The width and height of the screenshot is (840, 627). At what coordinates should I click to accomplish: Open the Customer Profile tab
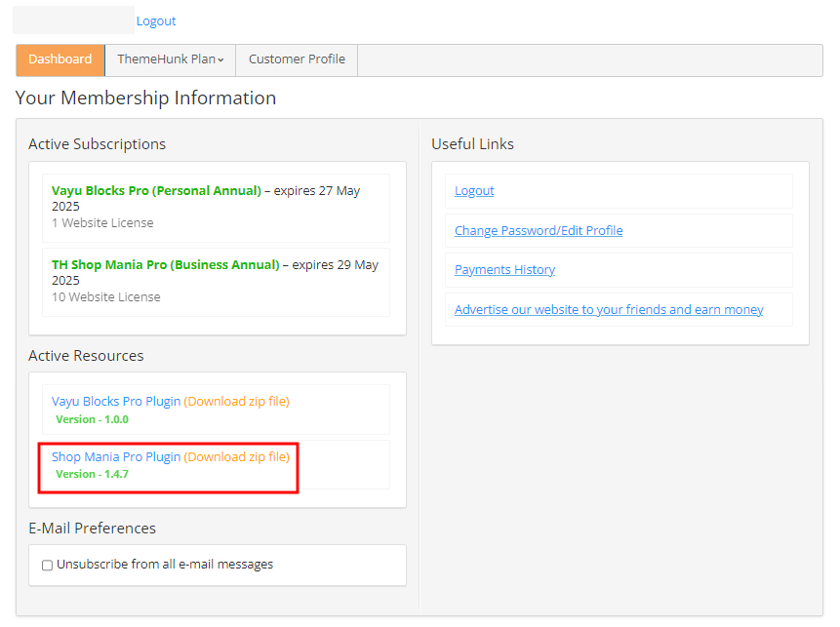(x=297, y=59)
